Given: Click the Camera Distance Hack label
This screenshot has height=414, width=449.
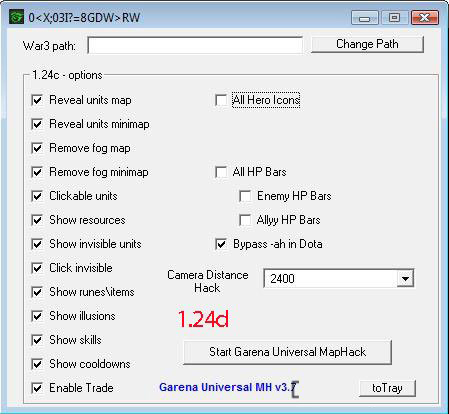Looking at the screenshot, I should coord(208,281).
